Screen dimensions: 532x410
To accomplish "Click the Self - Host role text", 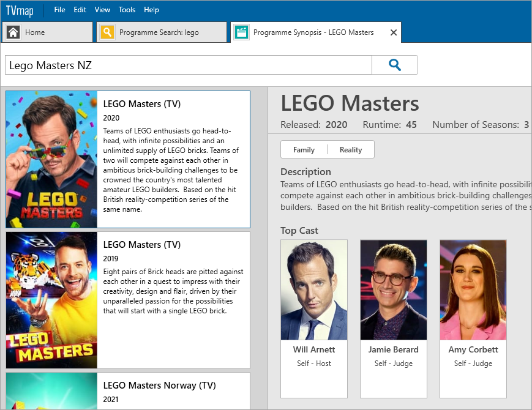I will [x=314, y=363].
